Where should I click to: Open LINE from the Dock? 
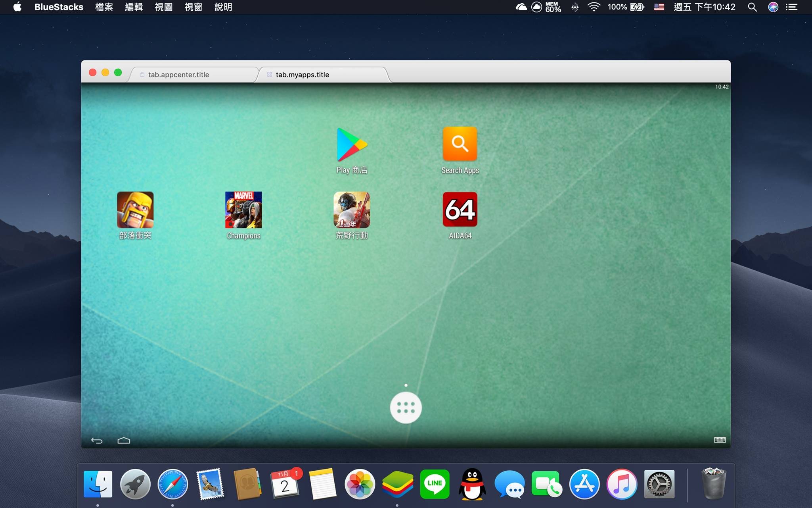435,484
